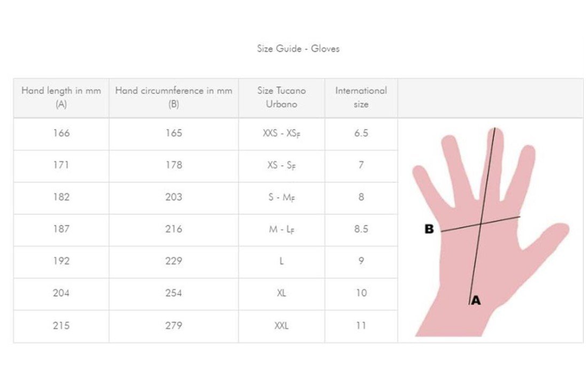
Task: Select the 'XXS - XSF' size cell
Action: [281, 133]
